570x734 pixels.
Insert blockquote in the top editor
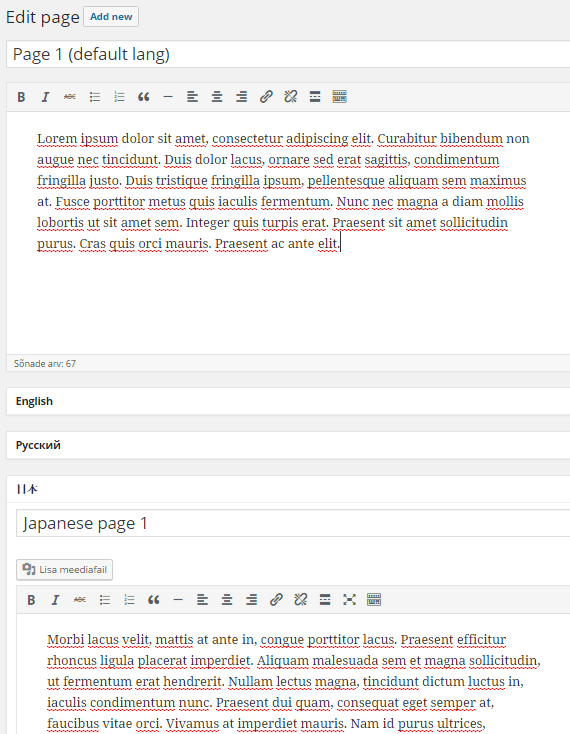[x=144, y=97]
